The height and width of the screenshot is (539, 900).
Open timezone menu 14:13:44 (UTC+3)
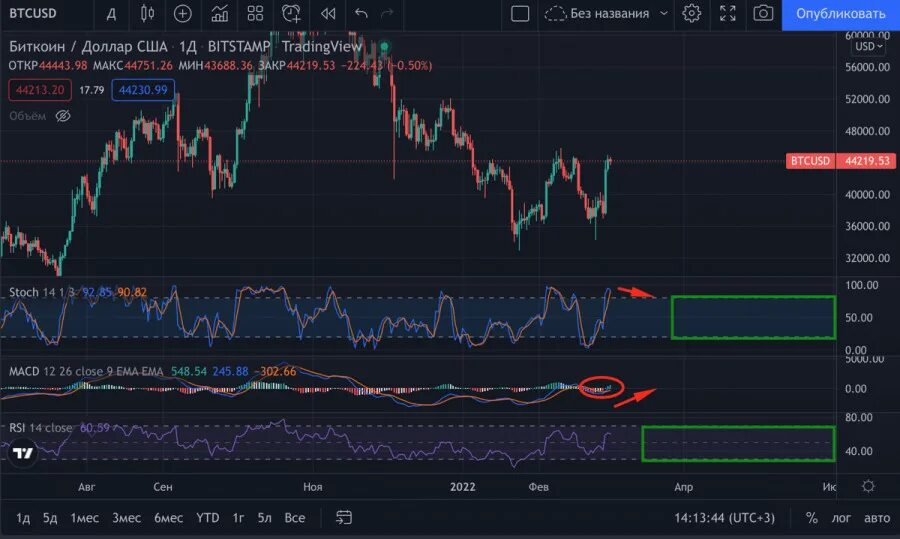724,518
